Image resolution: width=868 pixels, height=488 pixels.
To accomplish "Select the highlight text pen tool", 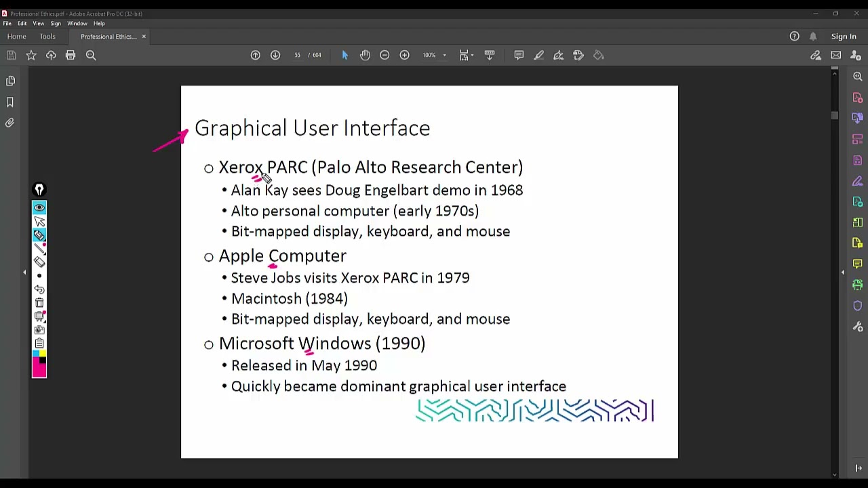I will click(538, 55).
